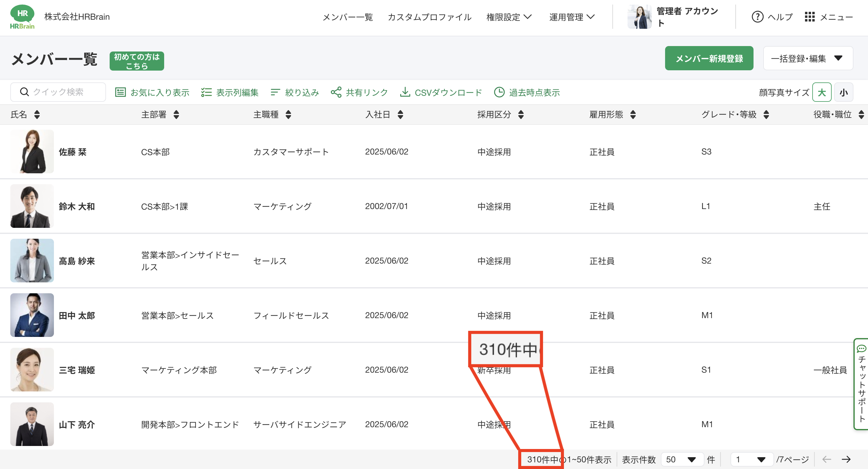Open the column display edit icon
Image resolution: width=868 pixels, height=469 pixels.
click(206, 92)
